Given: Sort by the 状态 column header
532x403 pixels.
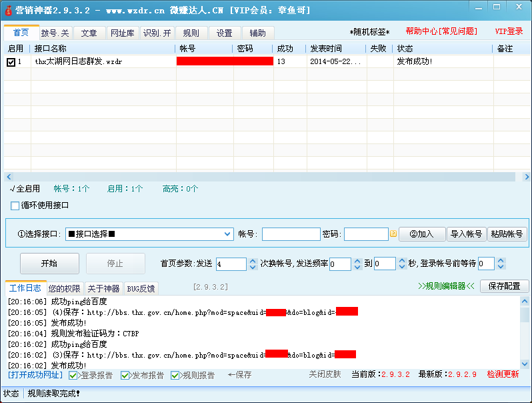Looking at the screenshot, I should coord(443,49).
